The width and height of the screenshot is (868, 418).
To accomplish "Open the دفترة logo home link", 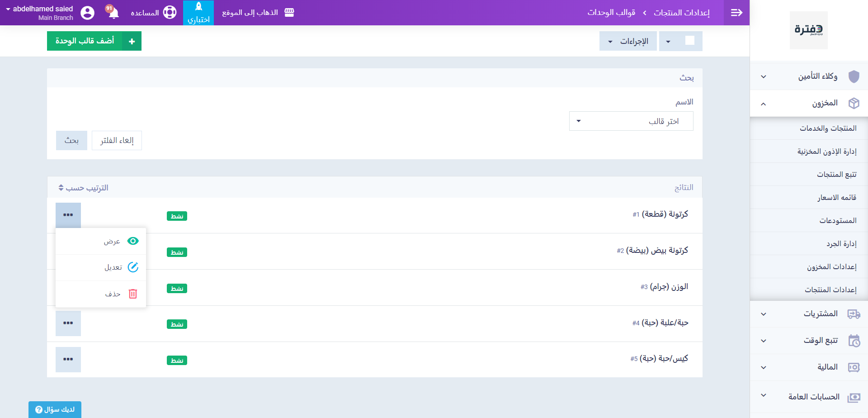I will pyautogui.click(x=809, y=30).
